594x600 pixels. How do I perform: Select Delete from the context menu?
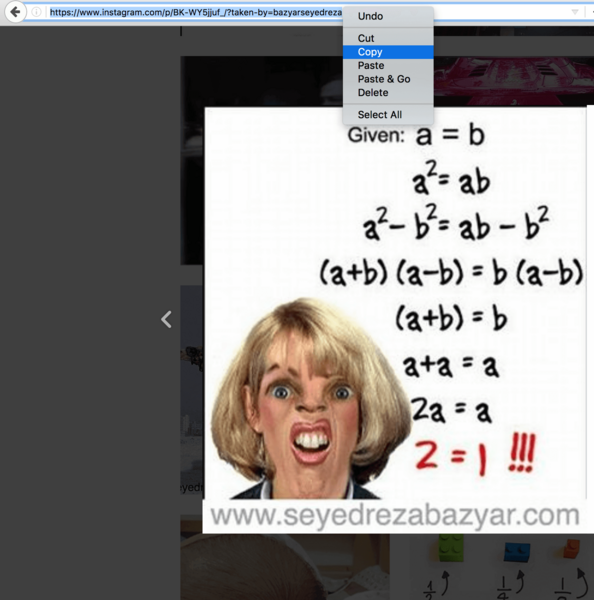(388, 93)
